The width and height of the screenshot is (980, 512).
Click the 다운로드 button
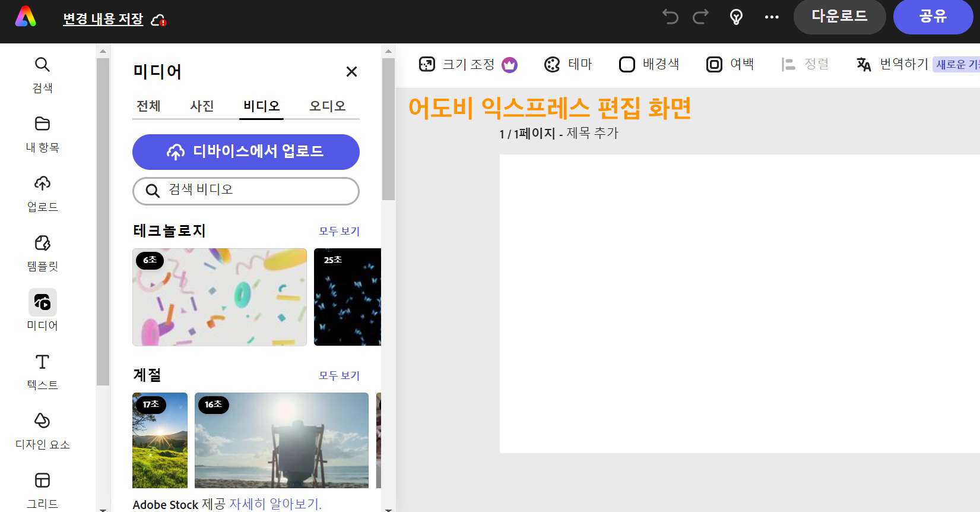coord(839,17)
